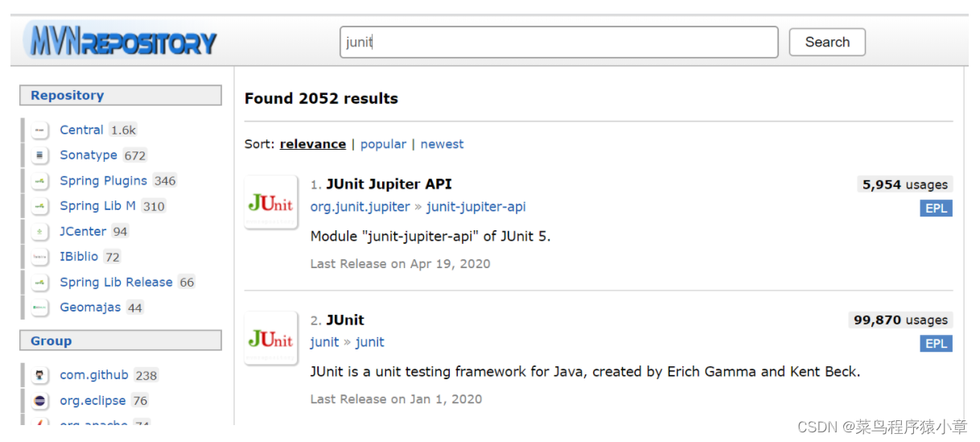Click the Geomajas repository icon

pyautogui.click(x=40, y=308)
